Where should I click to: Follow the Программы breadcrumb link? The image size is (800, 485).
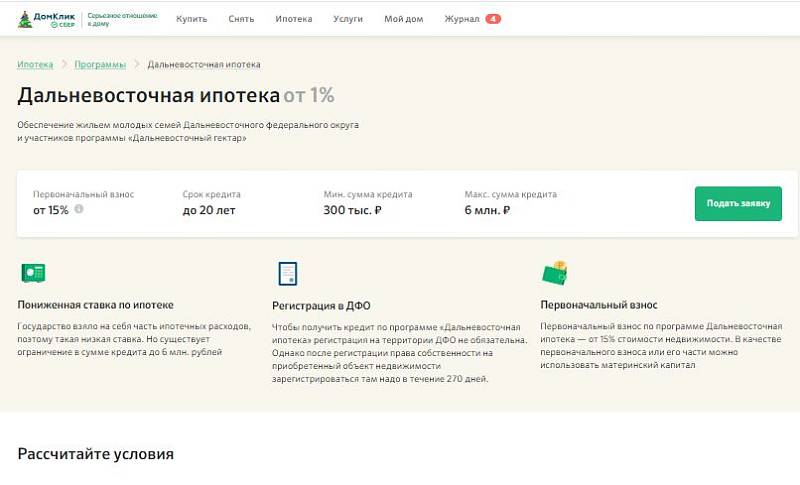[100, 64]
